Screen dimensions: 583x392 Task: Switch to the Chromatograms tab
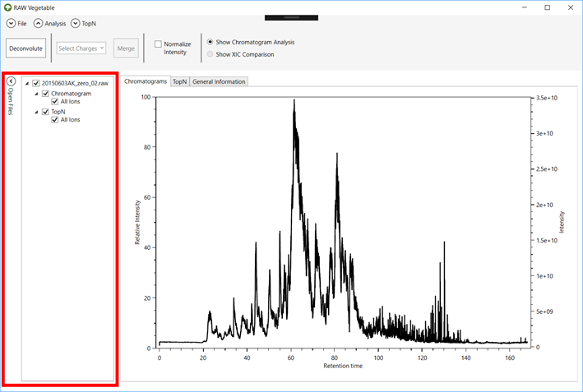146,81
